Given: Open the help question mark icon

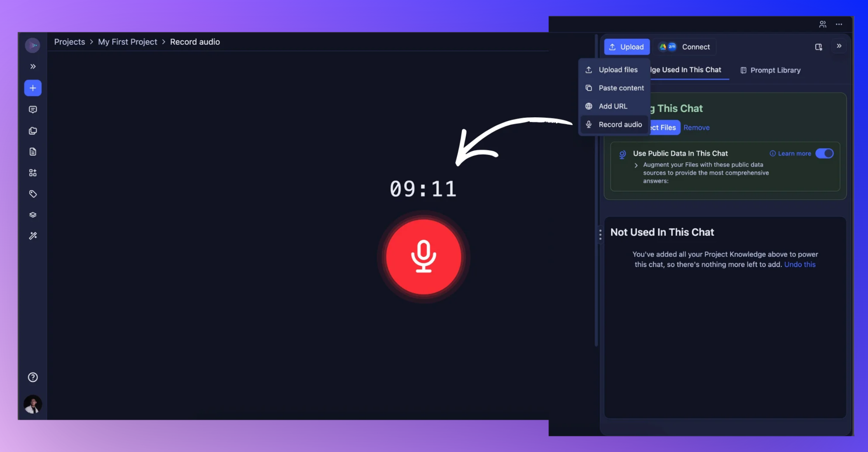Looking at the screenshot, I should (x=33, y=377).
